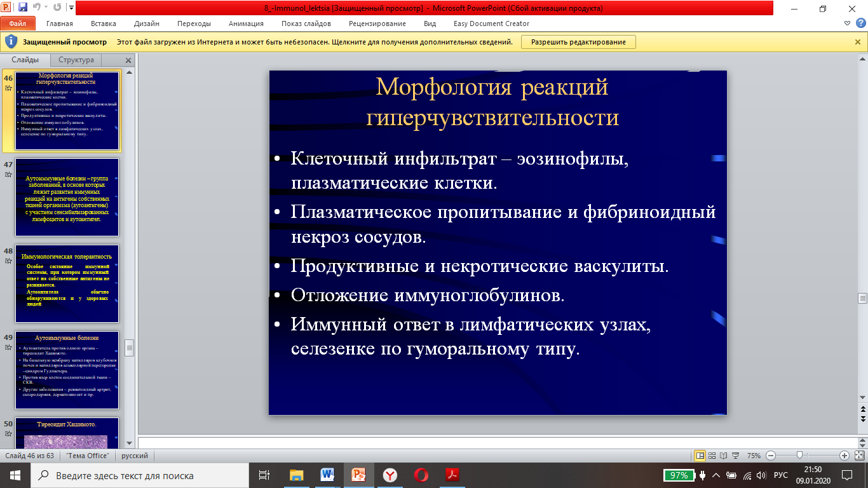Click the Защищенный просмотр label
Screen dimensions: 868x488
[x=65, y=42]
